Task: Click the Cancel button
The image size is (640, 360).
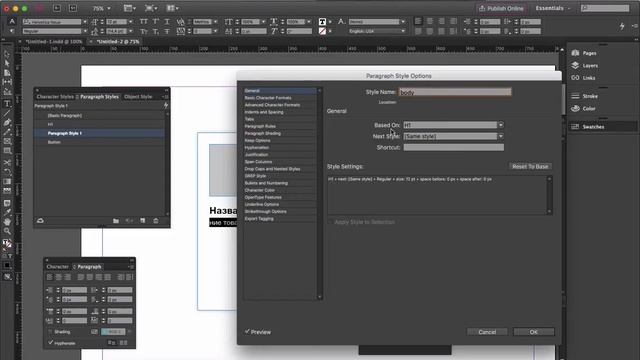Action: pos(487,332)
